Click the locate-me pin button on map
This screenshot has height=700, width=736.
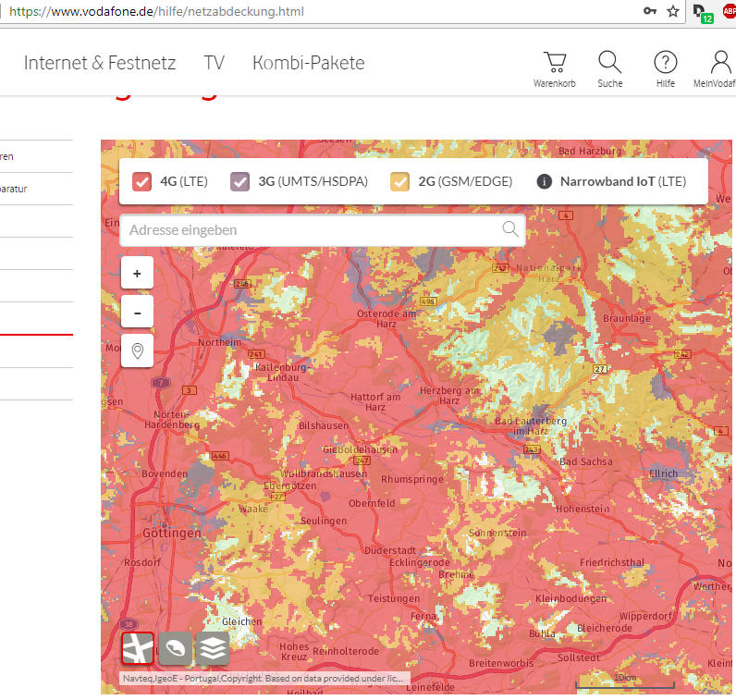click(137, 351)
